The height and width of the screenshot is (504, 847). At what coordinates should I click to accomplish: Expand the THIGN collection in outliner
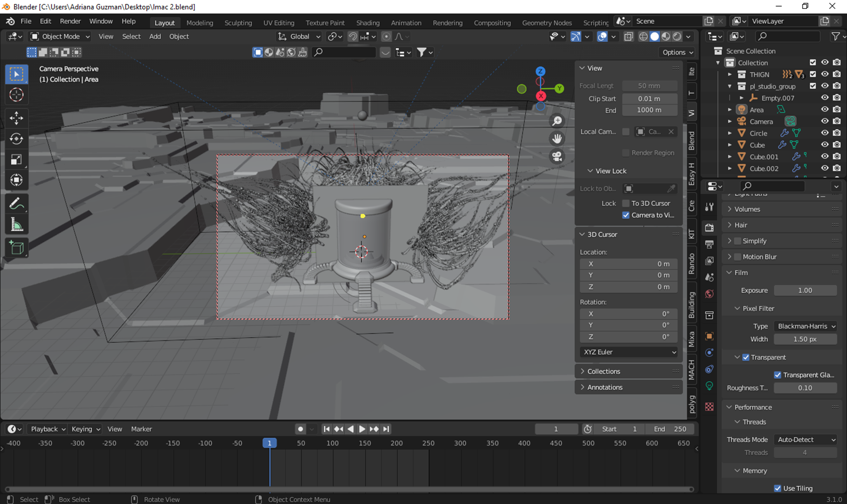[x=730, y=74]
